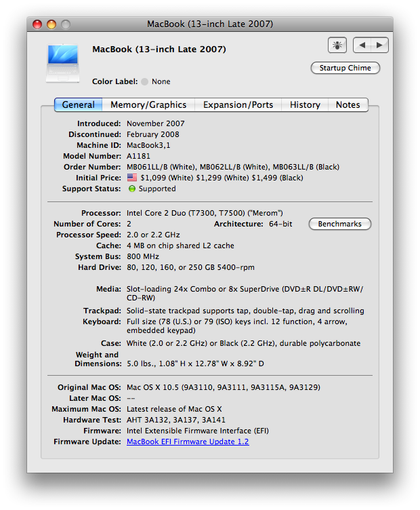The height and width of the screenshot is (510, 420).
Task: Switch to the Expansion/Ports tab
Action: pyautogui.click(x=238, y=104)
